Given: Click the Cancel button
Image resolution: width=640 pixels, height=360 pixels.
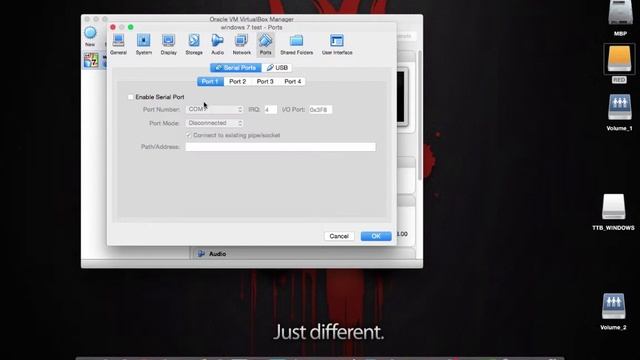Looking at the screenshot, I should tap(339, 236).
